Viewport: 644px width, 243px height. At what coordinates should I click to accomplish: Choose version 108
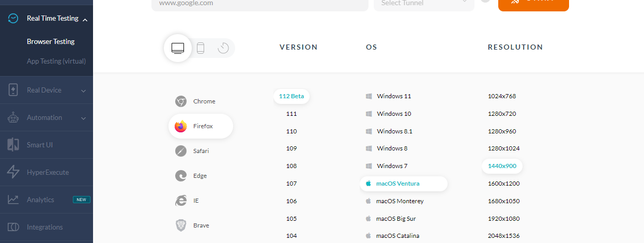292,166
